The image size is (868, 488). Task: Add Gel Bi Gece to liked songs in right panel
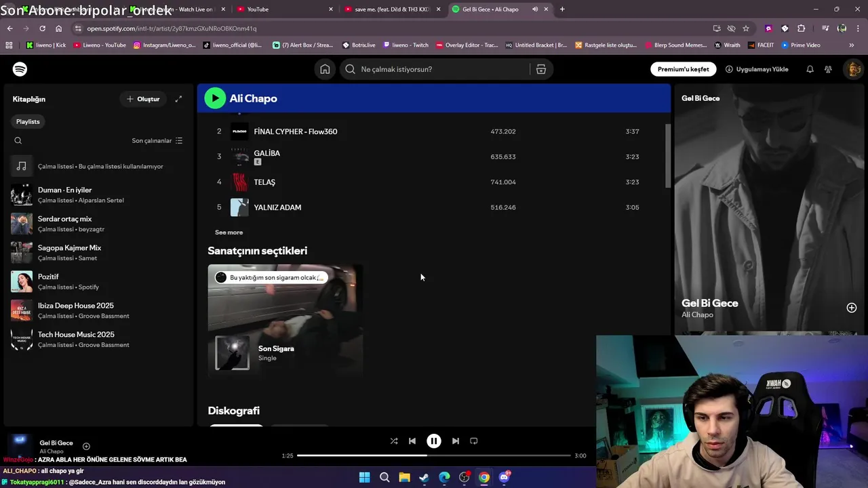852,308
